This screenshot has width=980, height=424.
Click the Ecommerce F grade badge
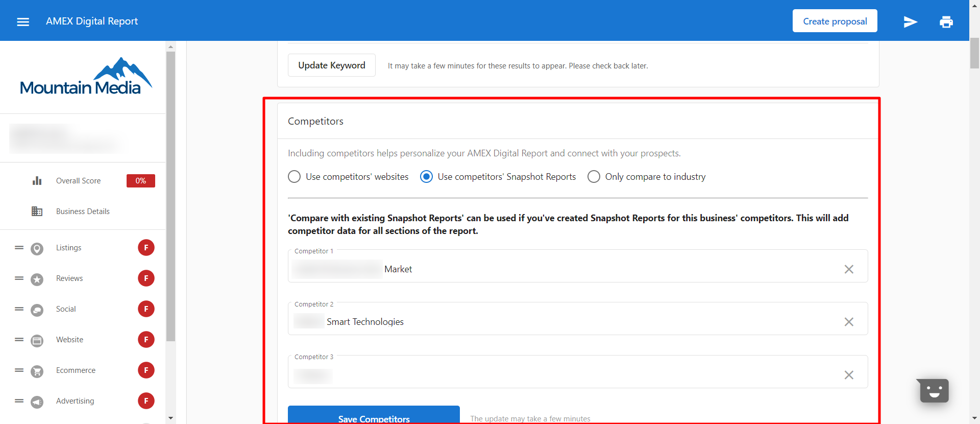[146, 370]
